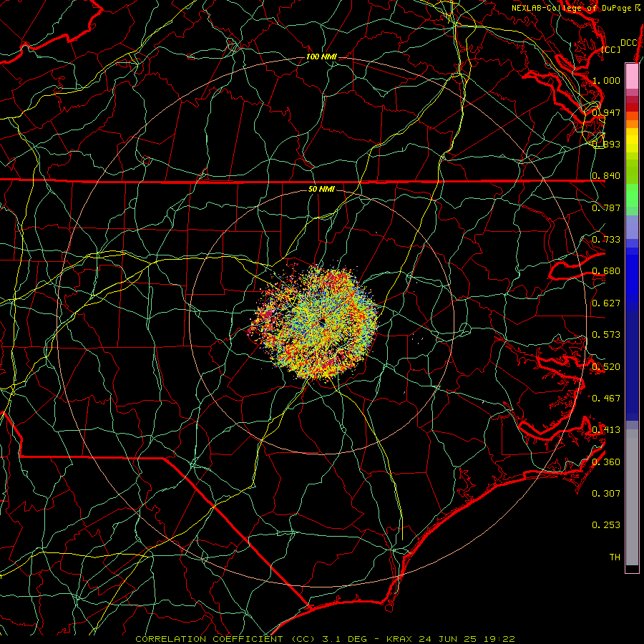Viewport: 644px width, 644px height.
Task: Click the 1.000 value on the color scale
Action: 606,80
